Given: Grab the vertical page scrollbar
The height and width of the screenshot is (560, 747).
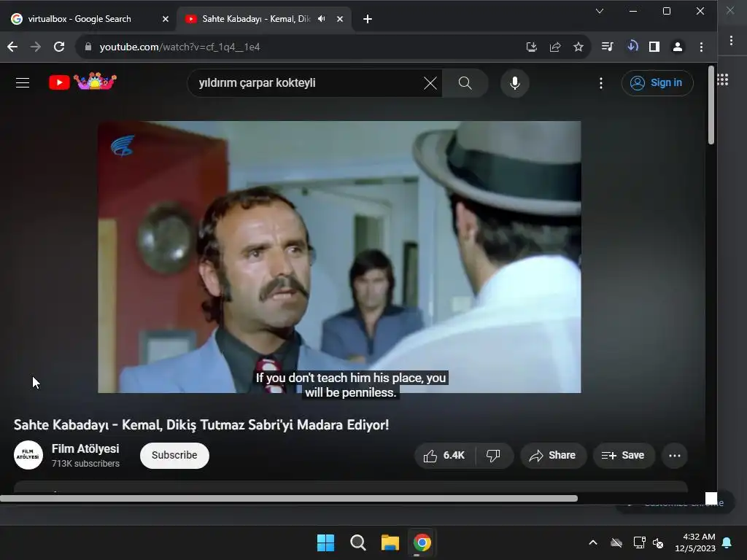Looking at the screenshot, I should click(x=711, y=105).
